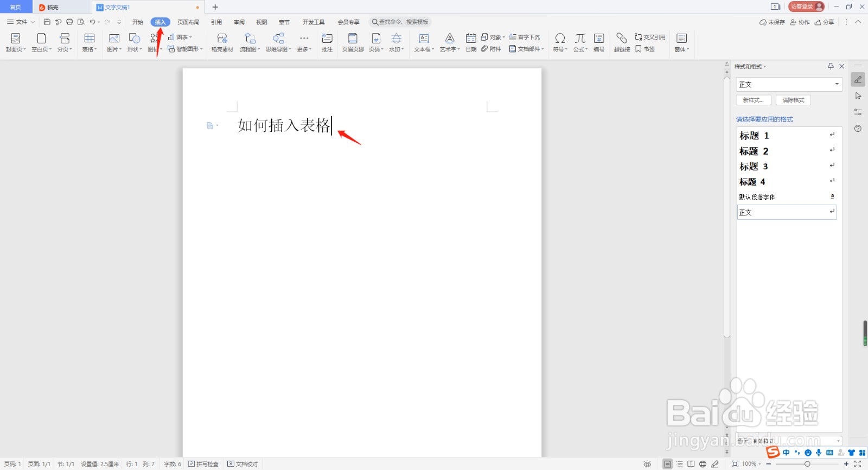Open the shapes (形状) tool
The width and height of the screenshot is (868, 470).
coord(135,42)
